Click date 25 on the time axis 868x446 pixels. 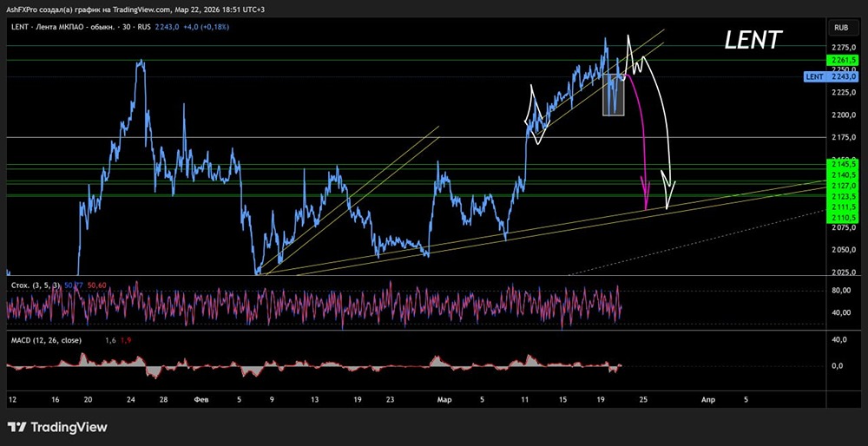[x=642, y=399]
